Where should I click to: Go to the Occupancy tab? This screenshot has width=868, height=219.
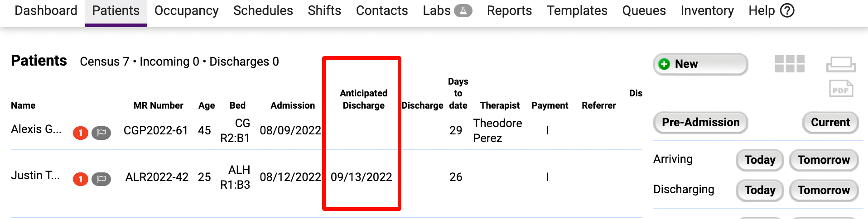click(x=186, y=10)
